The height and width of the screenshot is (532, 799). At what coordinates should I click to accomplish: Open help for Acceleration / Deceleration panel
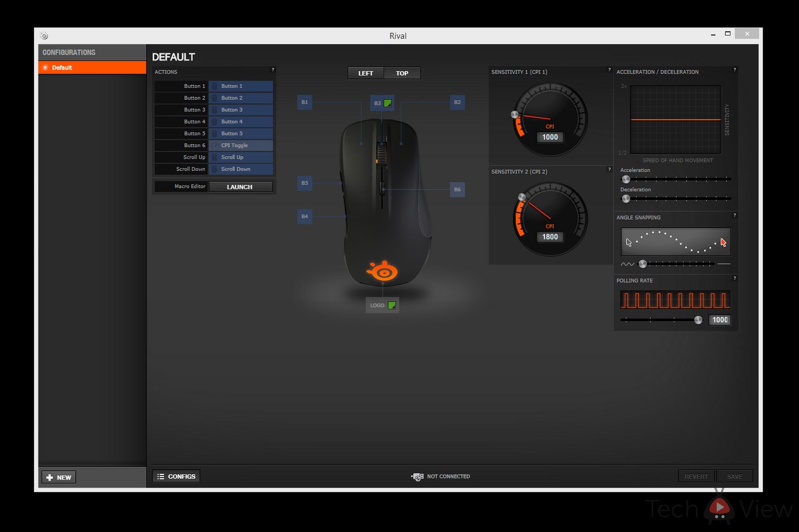coord(734,70)
